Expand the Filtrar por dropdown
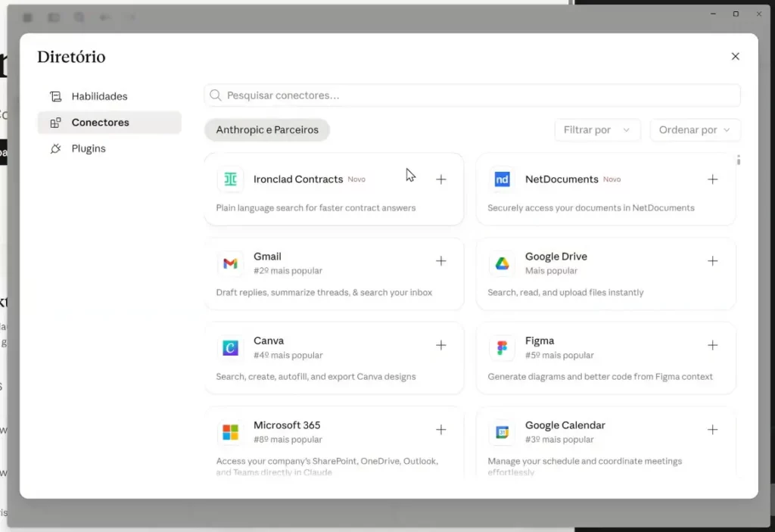This screenshot has width=775, height=532. point(597,129)
